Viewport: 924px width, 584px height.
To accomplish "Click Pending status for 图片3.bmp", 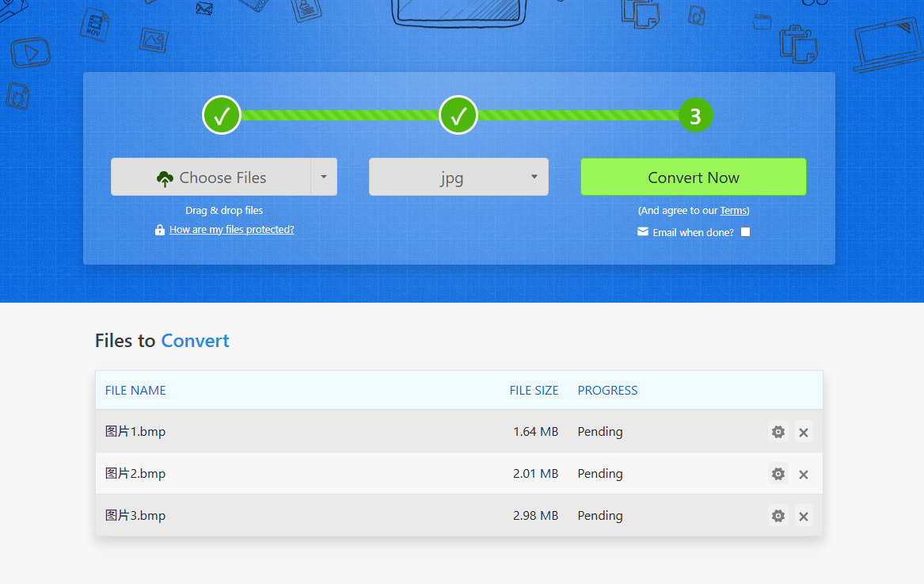I will pos(600,516).
